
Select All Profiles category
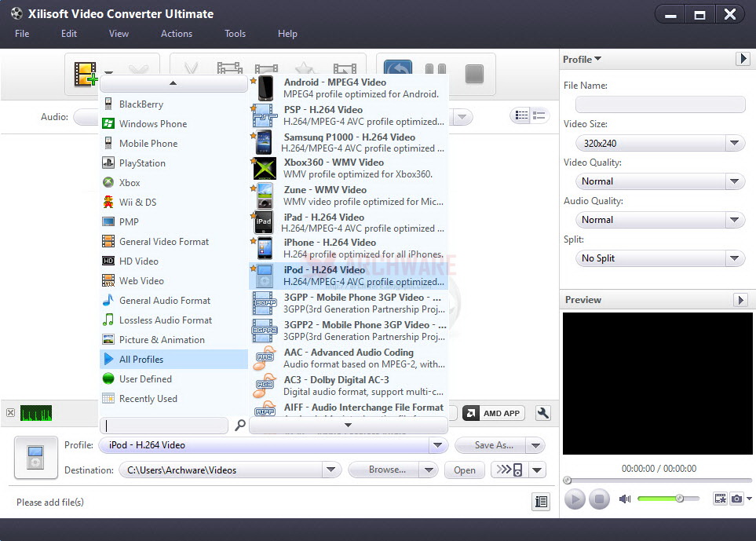pos(173,360)
